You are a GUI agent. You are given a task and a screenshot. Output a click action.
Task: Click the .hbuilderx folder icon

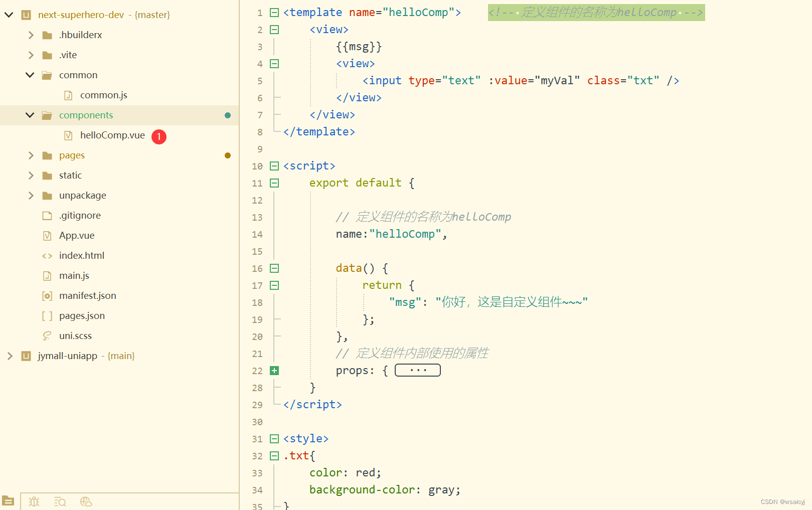(47, 35)
